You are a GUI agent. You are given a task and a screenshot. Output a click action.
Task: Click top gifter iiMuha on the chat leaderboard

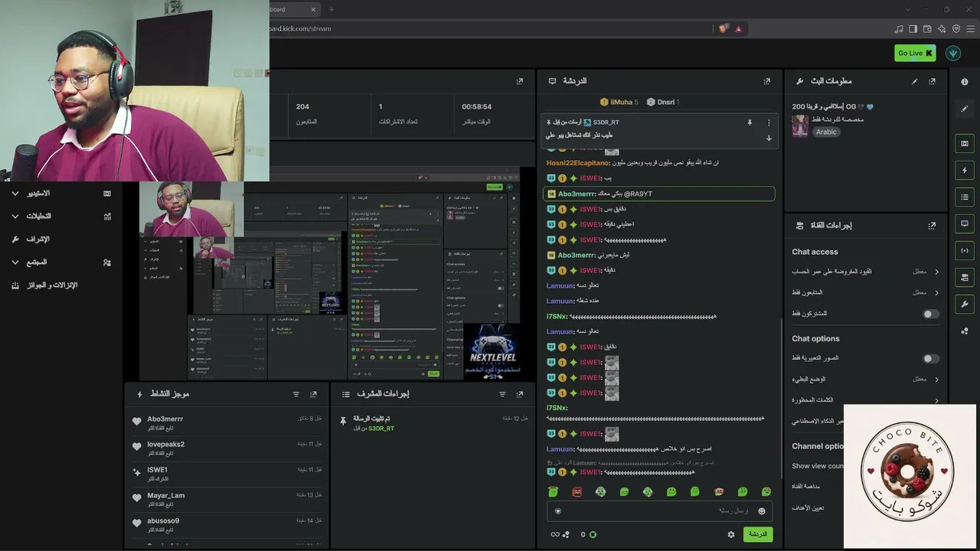point(619,102)
